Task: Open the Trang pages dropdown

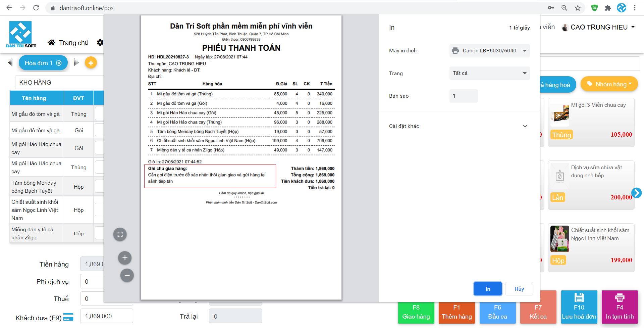Action: tap(489, 73)
